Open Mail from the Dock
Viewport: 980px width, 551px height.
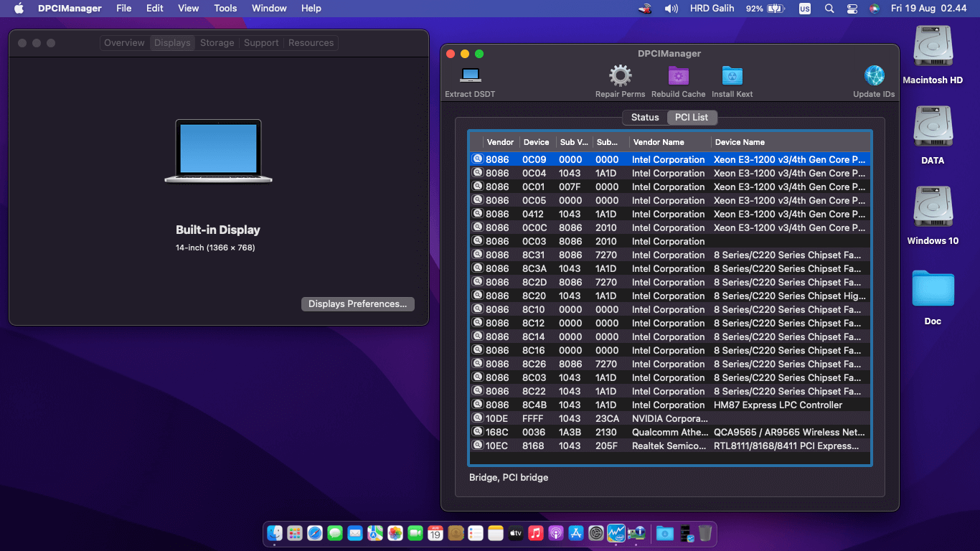pyautogui.click(x=355, y=533)
